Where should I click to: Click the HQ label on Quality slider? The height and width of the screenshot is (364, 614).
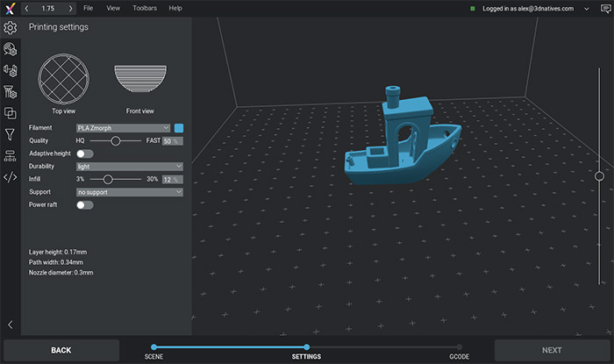point(81,140)
